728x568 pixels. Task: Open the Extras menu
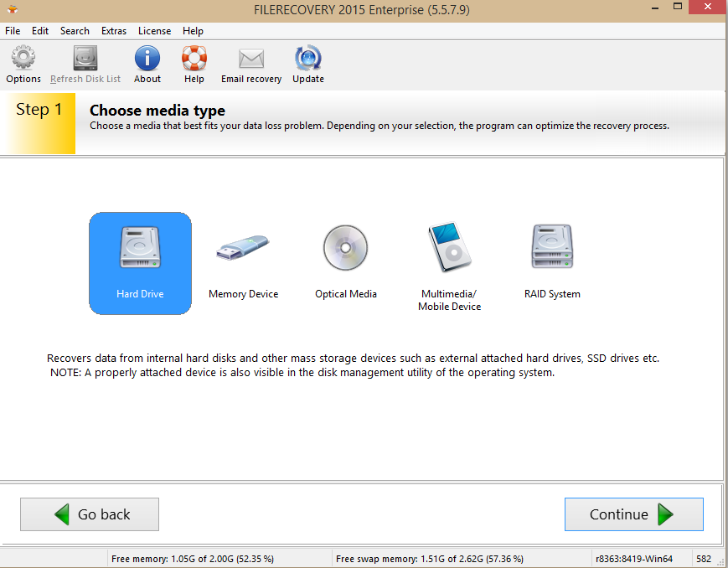(114, 31)
